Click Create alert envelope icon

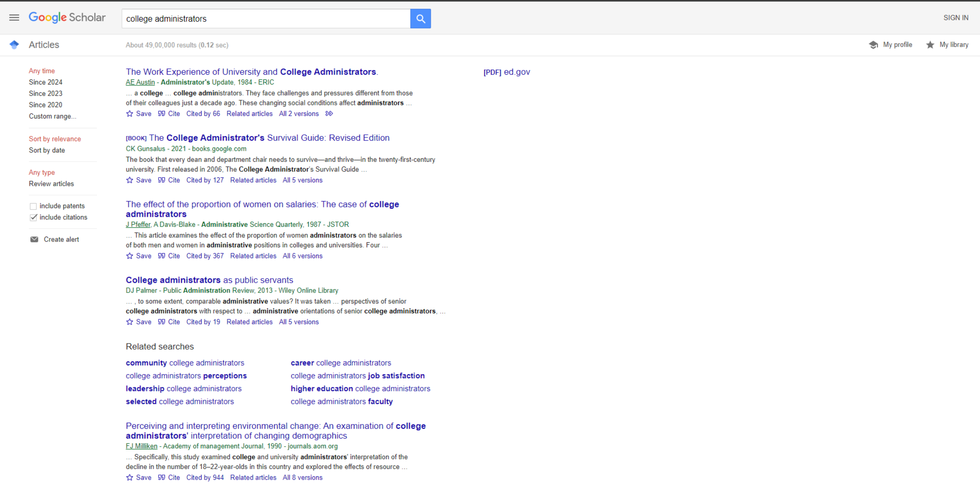[x=34, y=239]
